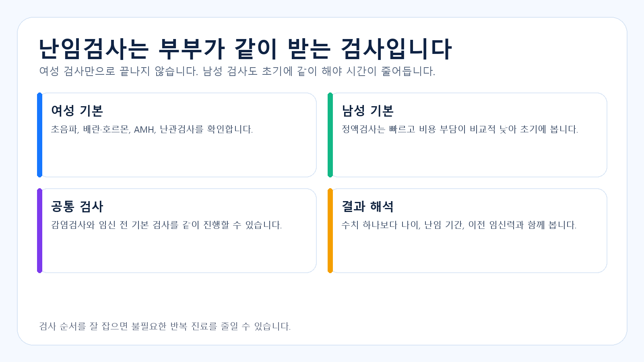Click the 공통 검사 heading
Viewport: 644px width, 362px height.
77,206
